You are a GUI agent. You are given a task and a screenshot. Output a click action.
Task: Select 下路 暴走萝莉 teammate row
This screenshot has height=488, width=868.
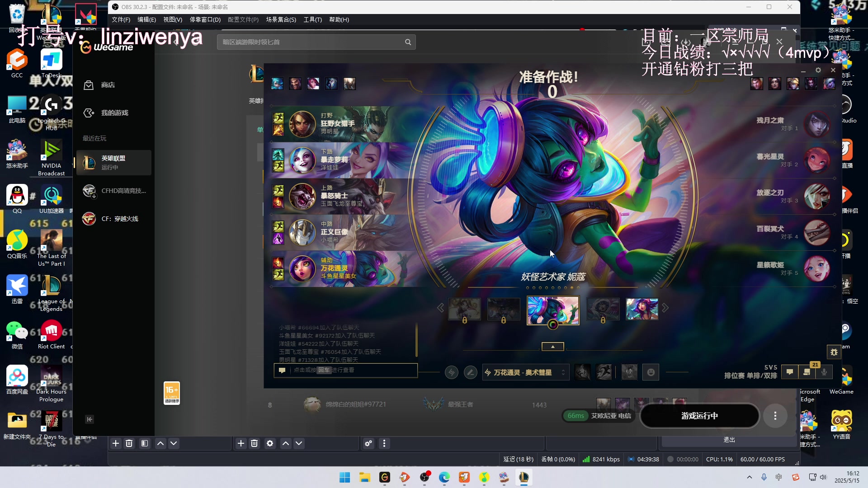coord(344,160)
